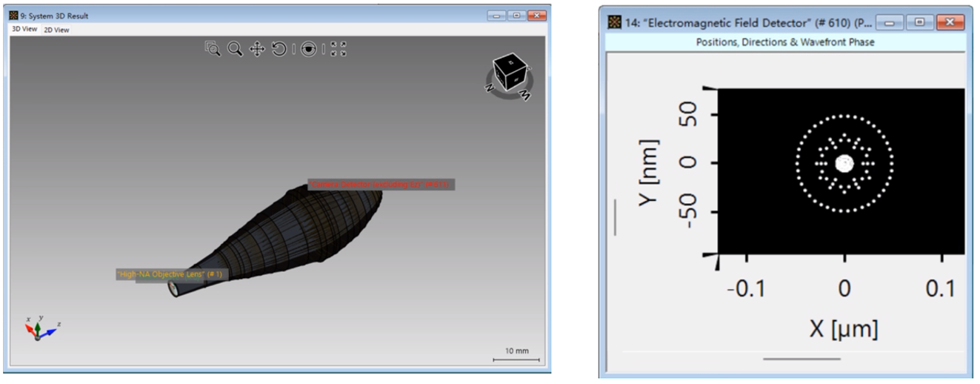
Task: Click the fit-to-window expand arrows icon
Action: tap(339, 49)
